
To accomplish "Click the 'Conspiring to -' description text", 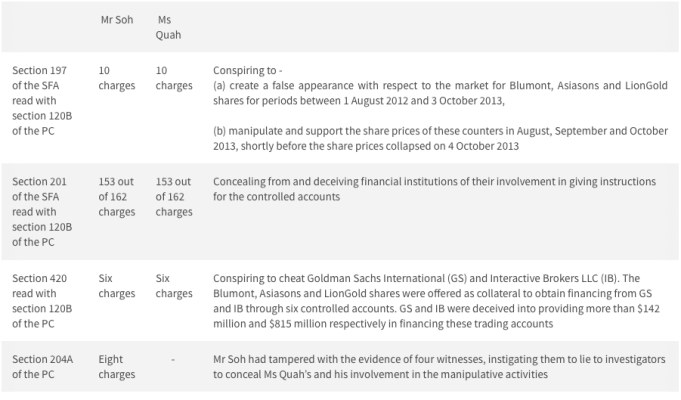I will pos(248,70).
